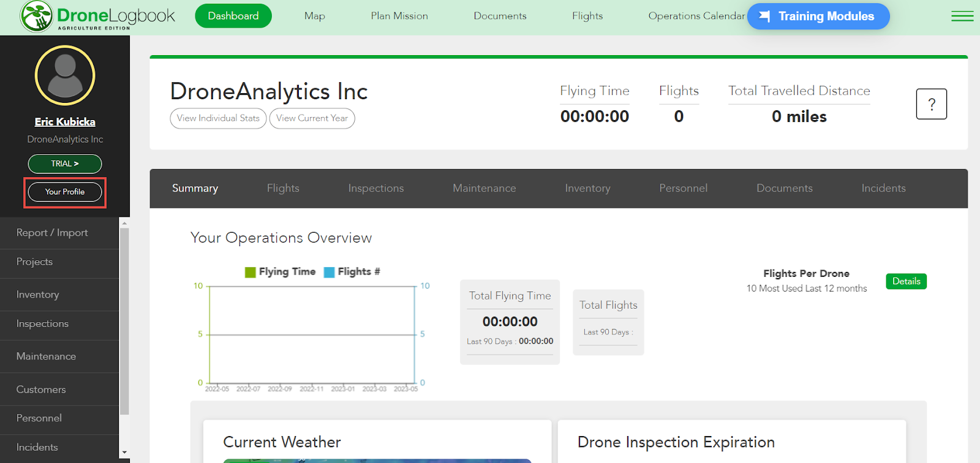
Task: Click View Current Year
Action: click(312, 118)
